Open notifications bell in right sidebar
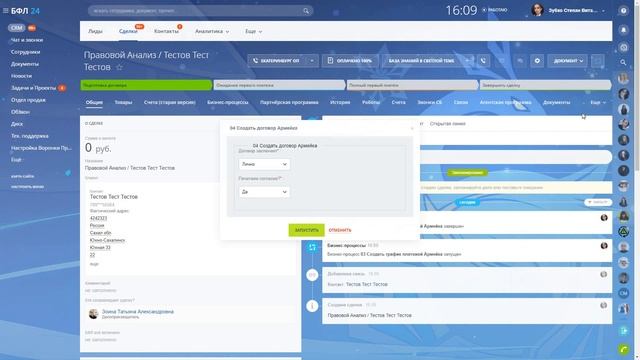640x360 pixels. pos(623,30)
